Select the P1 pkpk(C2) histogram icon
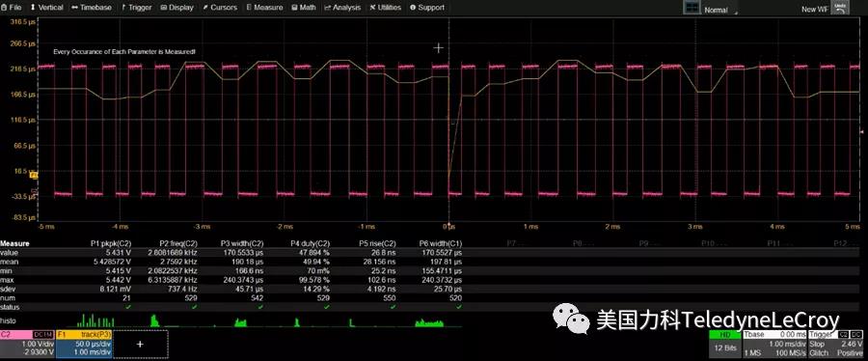868x361 pixels. coord(95,320)
